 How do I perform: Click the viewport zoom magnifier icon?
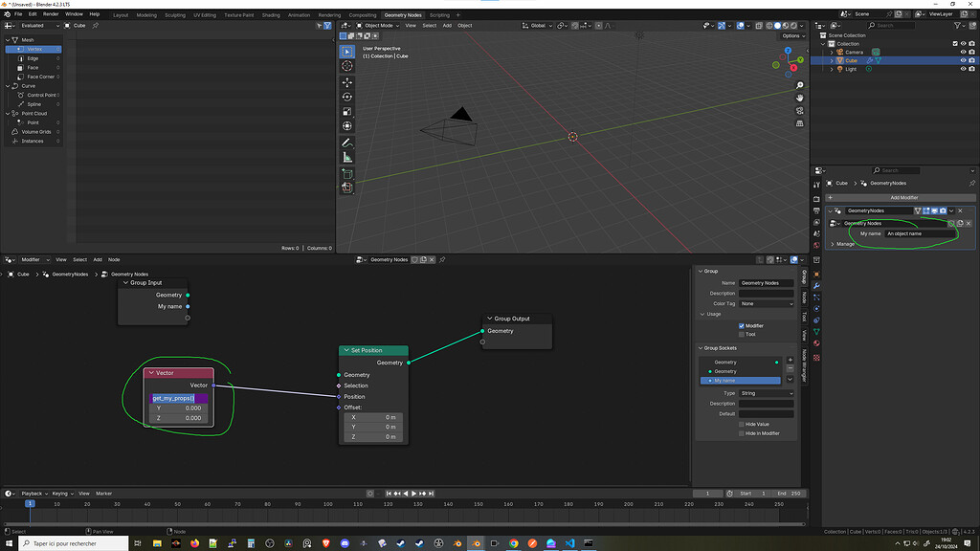click(799, 85)
